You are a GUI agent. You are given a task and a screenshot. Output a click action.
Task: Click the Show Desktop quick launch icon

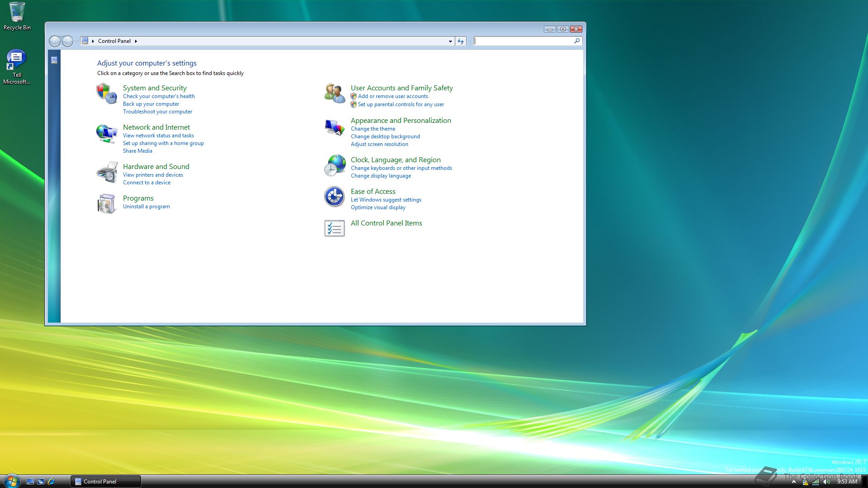(30, 482)
